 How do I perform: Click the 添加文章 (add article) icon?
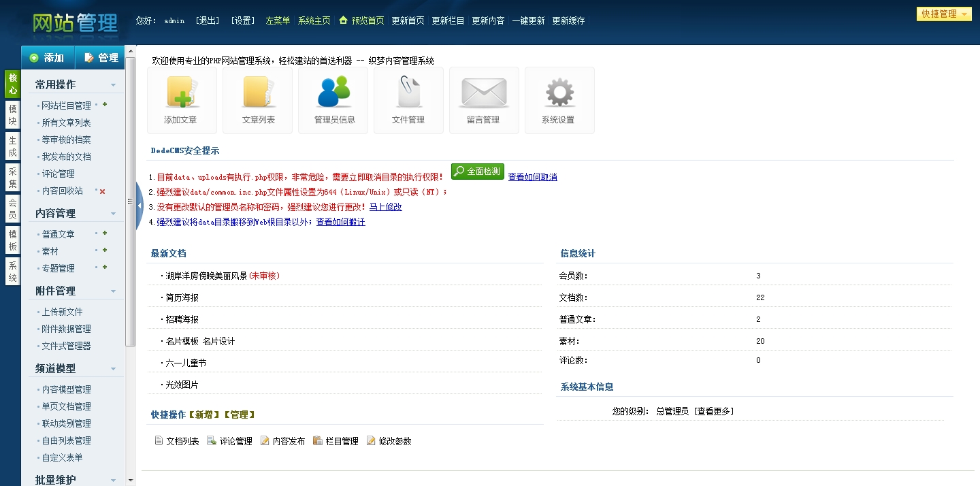[x=181, y=93]
